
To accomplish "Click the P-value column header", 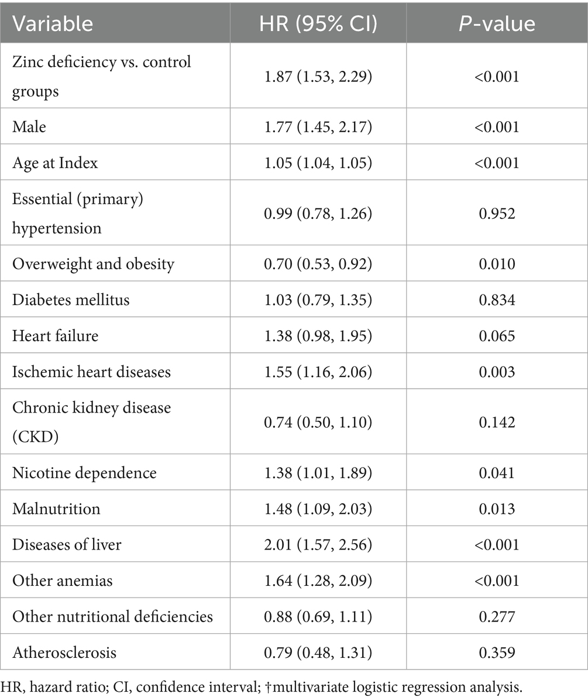I will [x=497, y=23].
